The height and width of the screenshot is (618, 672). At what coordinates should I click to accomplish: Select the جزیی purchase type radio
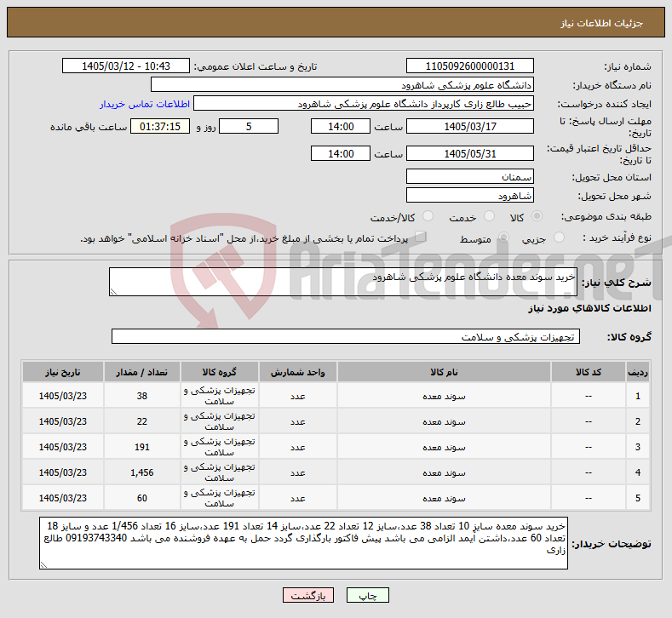[x=559, y=237]
